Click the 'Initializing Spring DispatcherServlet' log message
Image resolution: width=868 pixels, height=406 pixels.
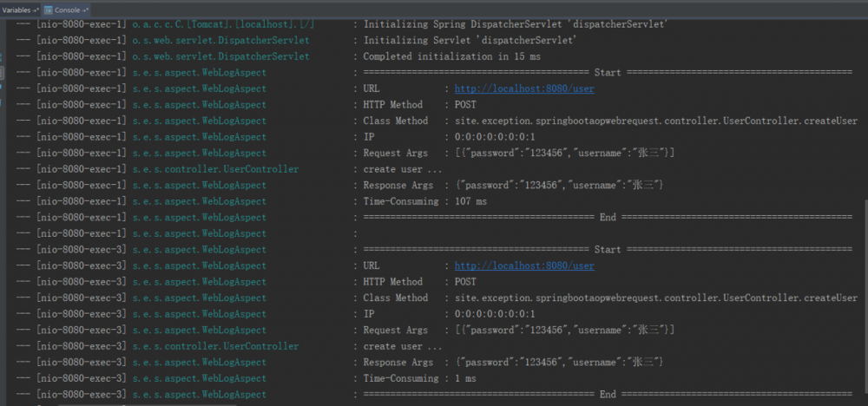coord(515,24)
